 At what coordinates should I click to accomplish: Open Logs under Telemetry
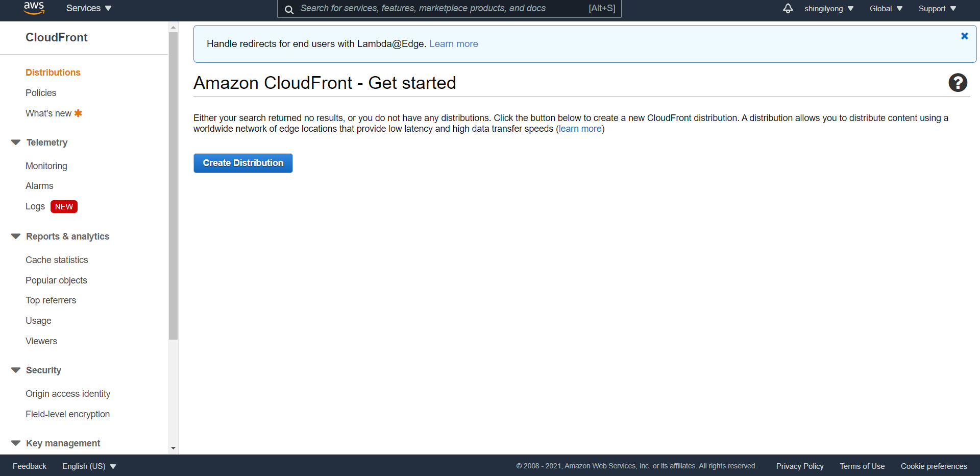click(35, 206)
